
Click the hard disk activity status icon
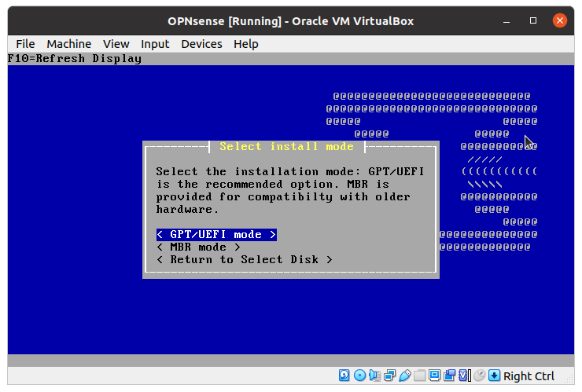pos(344,376)
